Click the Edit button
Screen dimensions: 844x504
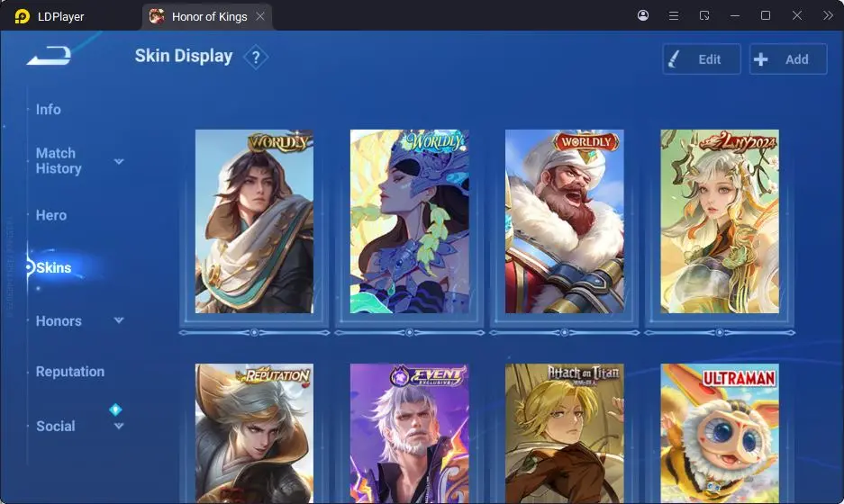(702, 59)
